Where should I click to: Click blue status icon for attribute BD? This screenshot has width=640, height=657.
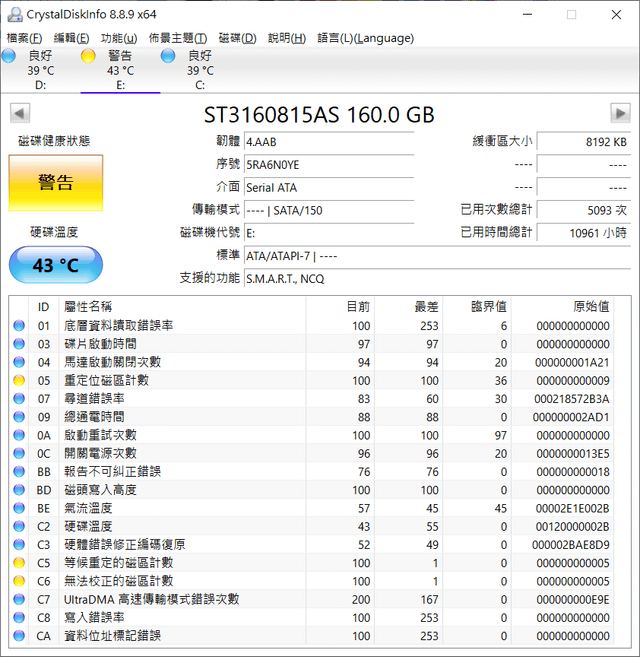pyautogui.click(x=19, y=490)
